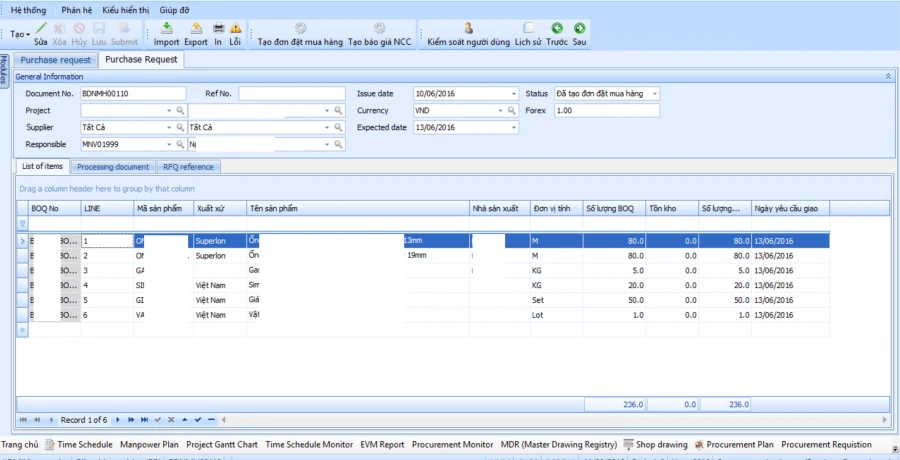Viewport: 900px width, 460px height.
Task: Open the Phân hệ menu
Action: 77,10
